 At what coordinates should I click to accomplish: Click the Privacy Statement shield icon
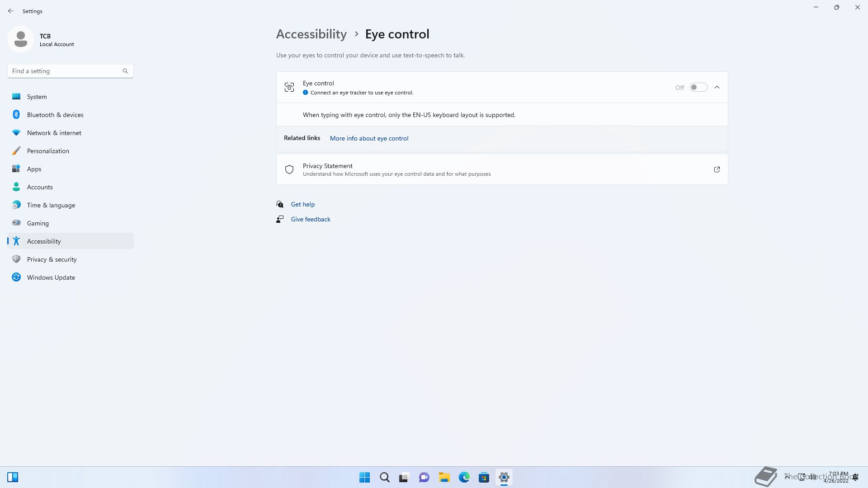click(289, 169)
